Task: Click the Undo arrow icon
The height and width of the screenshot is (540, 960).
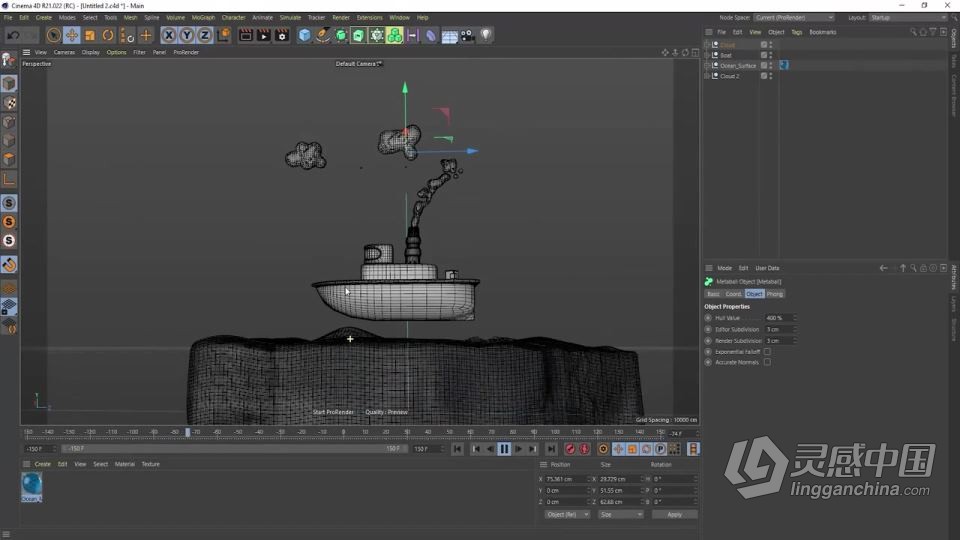Action: [x=13, y=36]
